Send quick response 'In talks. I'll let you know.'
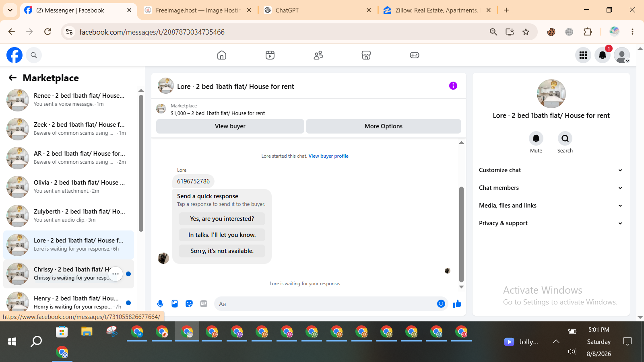This screenshot has width=644, height=362. (222, 235)
